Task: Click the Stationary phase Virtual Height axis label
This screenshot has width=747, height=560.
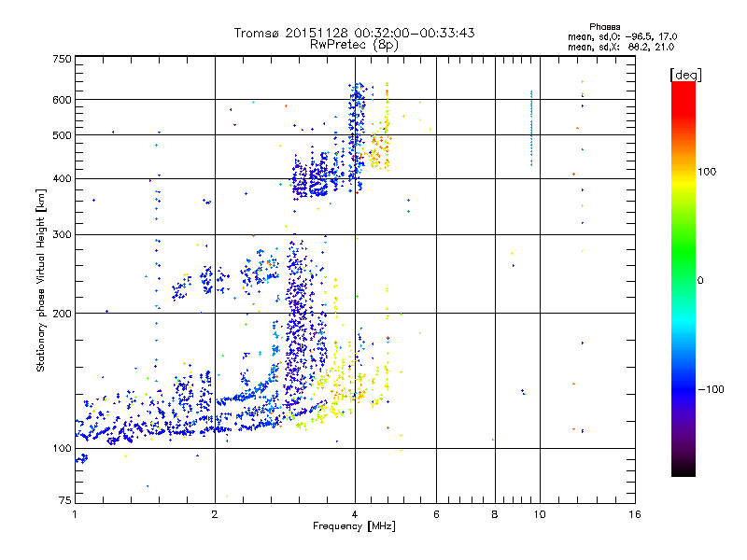Action: click(41, 280)
